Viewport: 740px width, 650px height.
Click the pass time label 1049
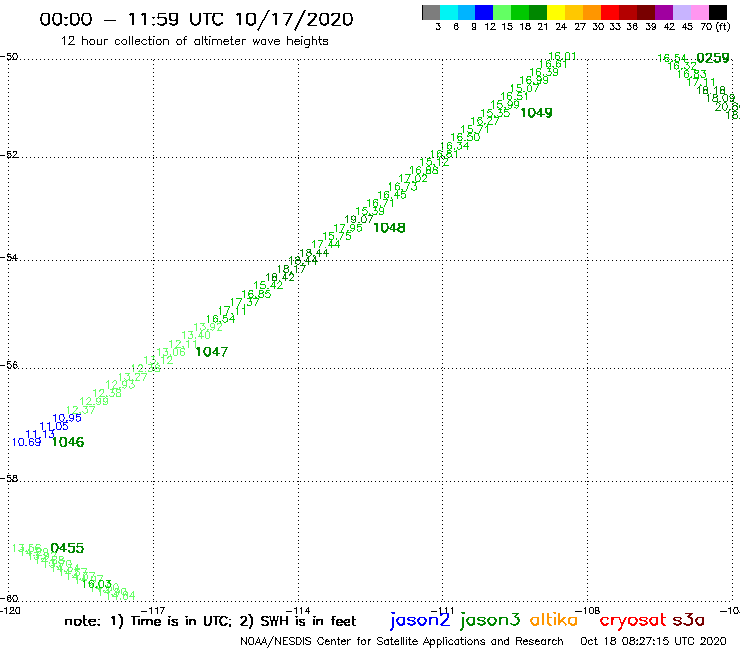[x=536, y=113]
